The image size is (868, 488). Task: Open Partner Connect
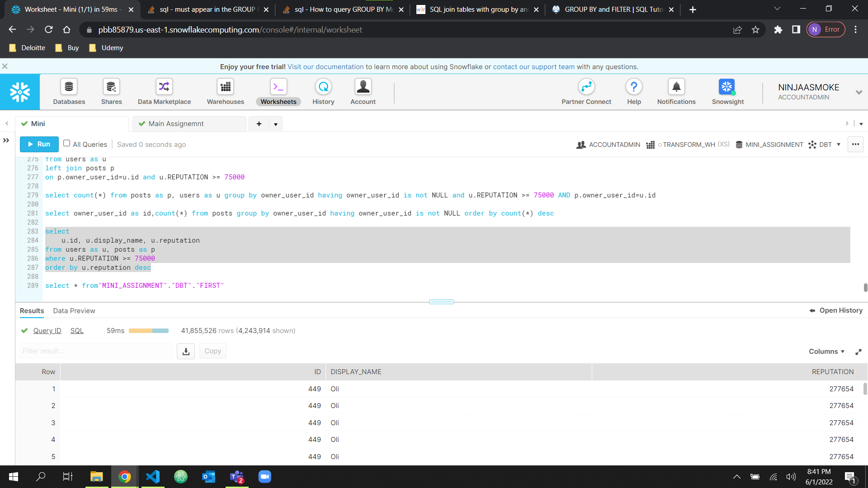[x=586, y=91]
